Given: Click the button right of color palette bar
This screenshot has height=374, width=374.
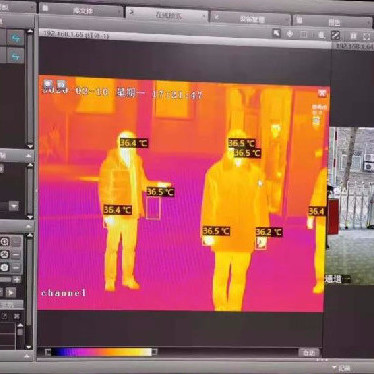Looking at the screenshot, I should [309, 352].
